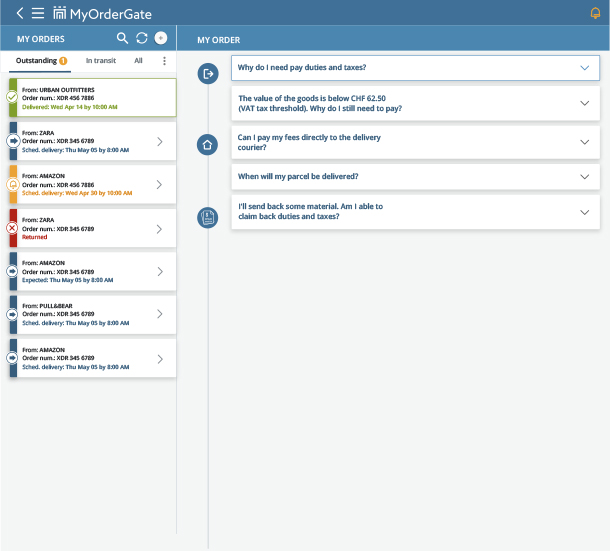Expand the claim back duties question
The width and height of the screenshot is (610, 551).
(415, 212)
